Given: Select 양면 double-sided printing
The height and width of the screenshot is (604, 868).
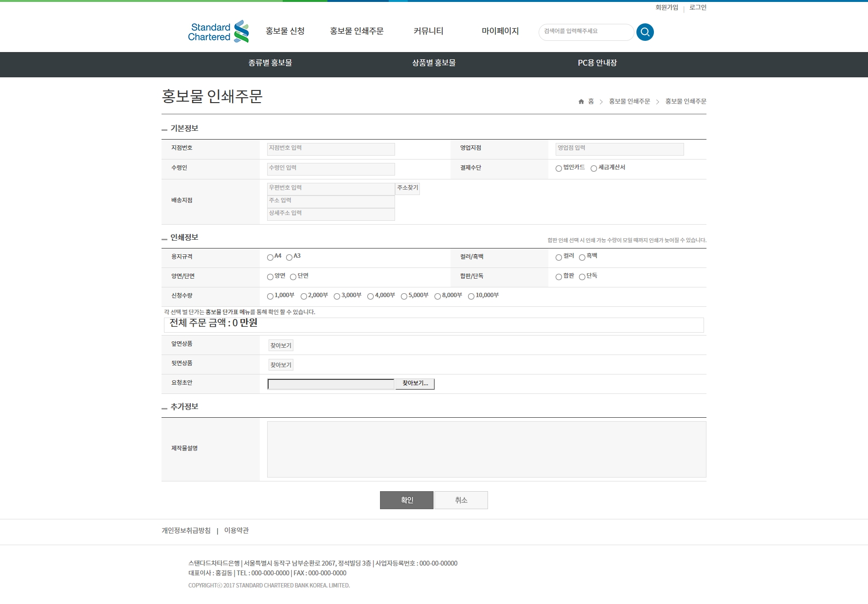Looking at the screenshot, I should coord(270,277).
